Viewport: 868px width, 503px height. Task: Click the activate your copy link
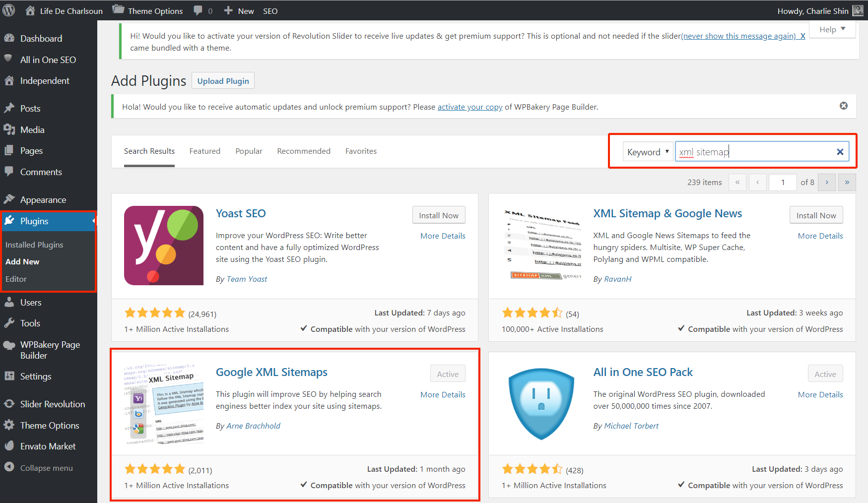click(x=470, y=107)
